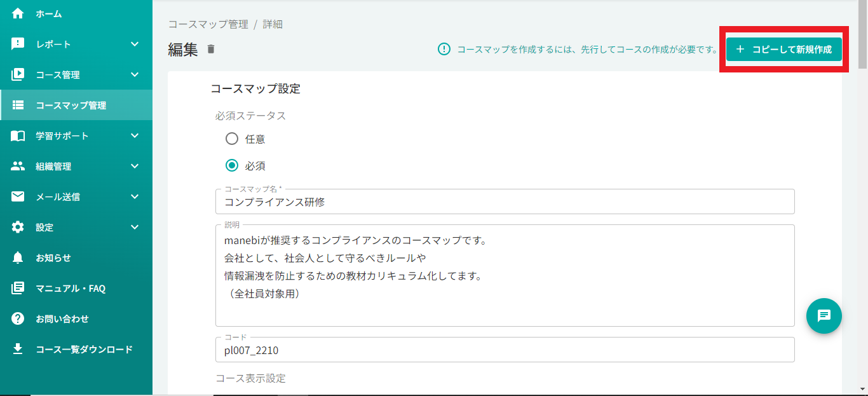Open コースマップ管理 in the sidebar

(71, 105)
